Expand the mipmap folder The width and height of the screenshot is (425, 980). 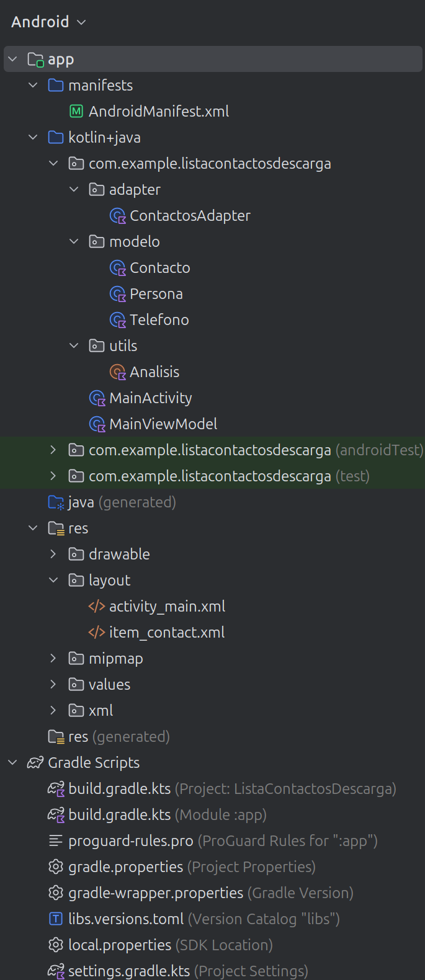pos(53,659)
